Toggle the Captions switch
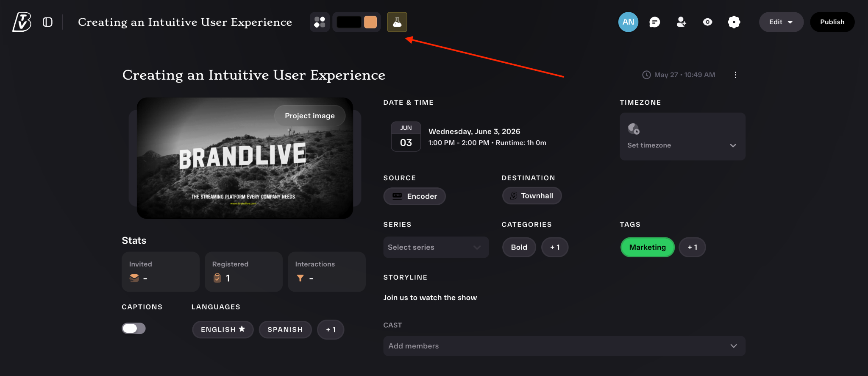Screen dimensions: 868x376 click(134, 329)
